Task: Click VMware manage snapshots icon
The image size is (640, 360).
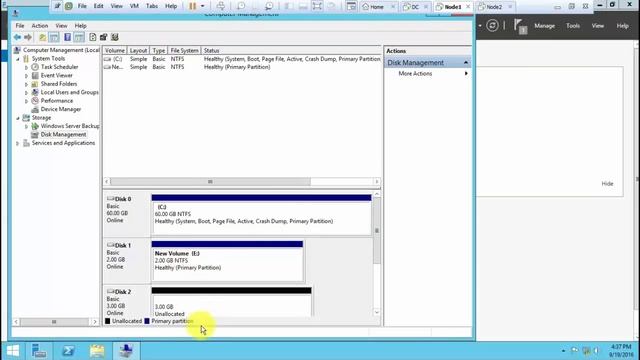Action: pyautogui.click(x=269, y=6)
